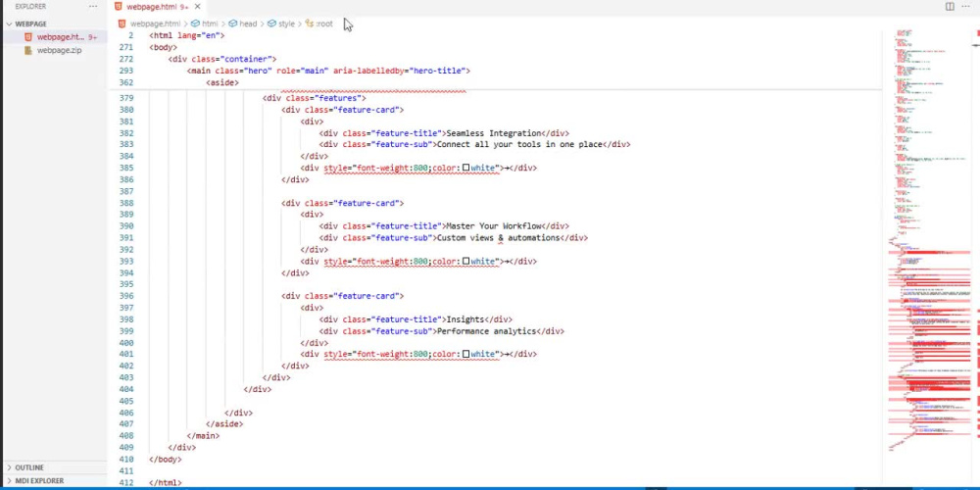Click 'Master Your Workflow' text on line 390
This screenshot has height=490, width=980.
point(493,225)
